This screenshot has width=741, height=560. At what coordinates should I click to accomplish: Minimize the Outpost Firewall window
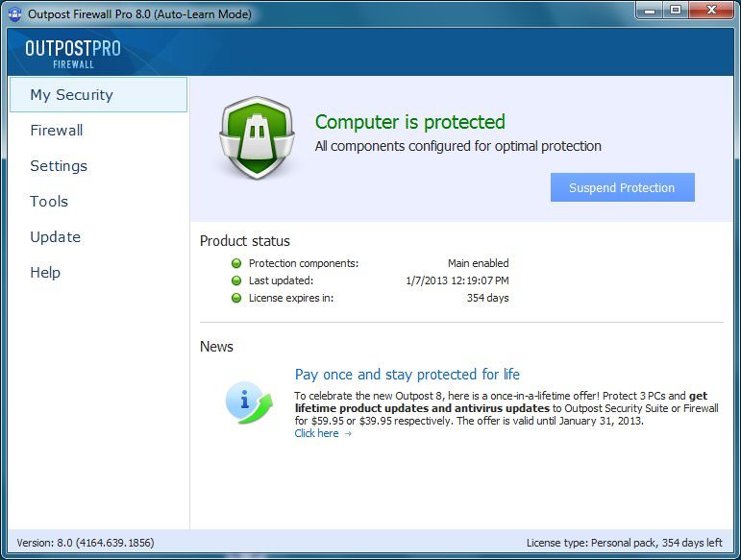tap(651, 10)
